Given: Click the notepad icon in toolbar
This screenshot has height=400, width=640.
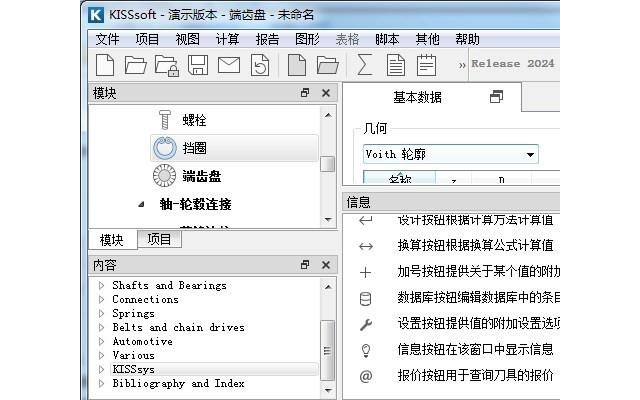Looking at the screenshot, I should click(427, 65).
